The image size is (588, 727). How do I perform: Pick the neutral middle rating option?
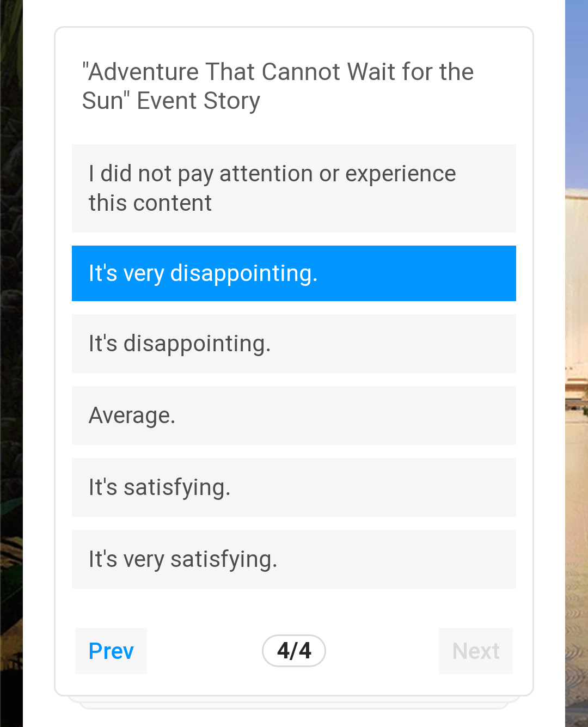point(294,416)
